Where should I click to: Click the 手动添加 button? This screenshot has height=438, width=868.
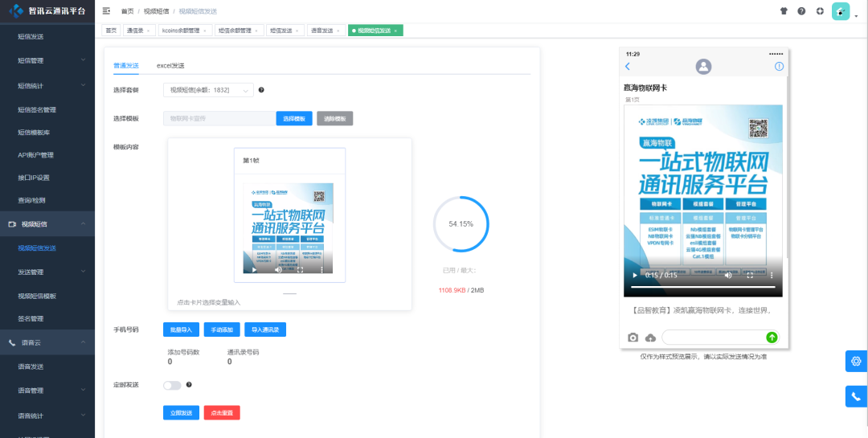[x=222, y=330]
